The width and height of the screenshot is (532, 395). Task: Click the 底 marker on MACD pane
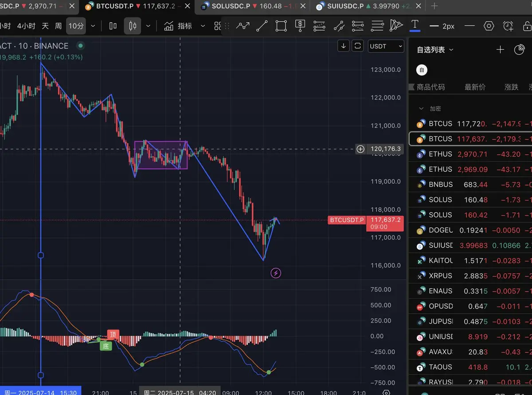coord(106,346)
